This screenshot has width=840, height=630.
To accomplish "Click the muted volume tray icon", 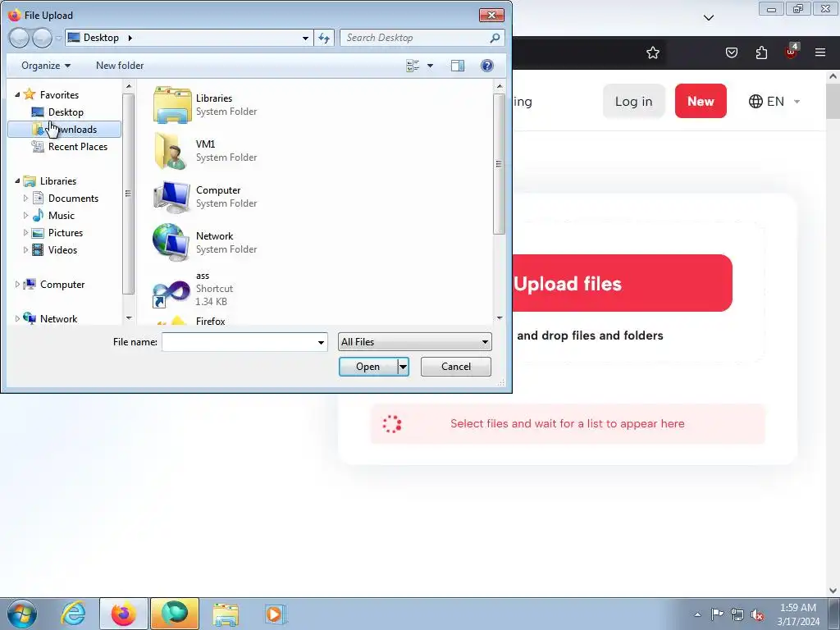I will 757,614.
